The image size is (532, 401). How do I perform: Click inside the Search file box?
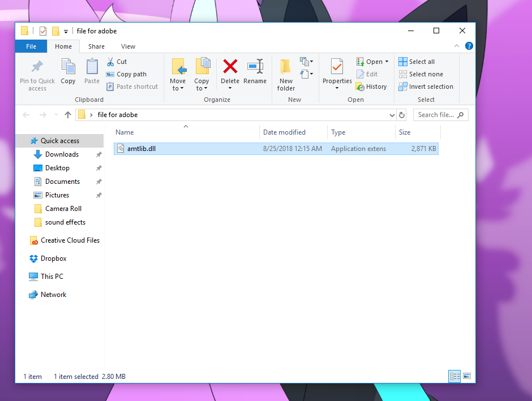coord(436,114)
